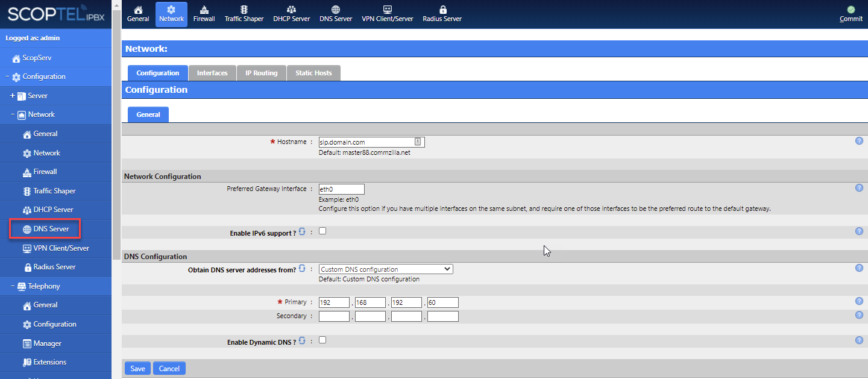This screenshot has width=868, height=379.
Task: Click the Preferred Gateway Interface field
Action: [342, 189]
